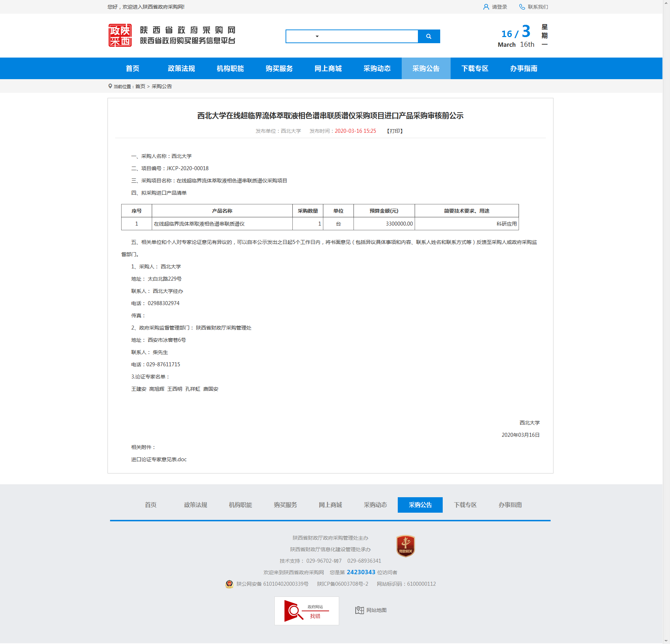Click the party-government agency badge icon
Screen dimensions: 670x644
405,546
